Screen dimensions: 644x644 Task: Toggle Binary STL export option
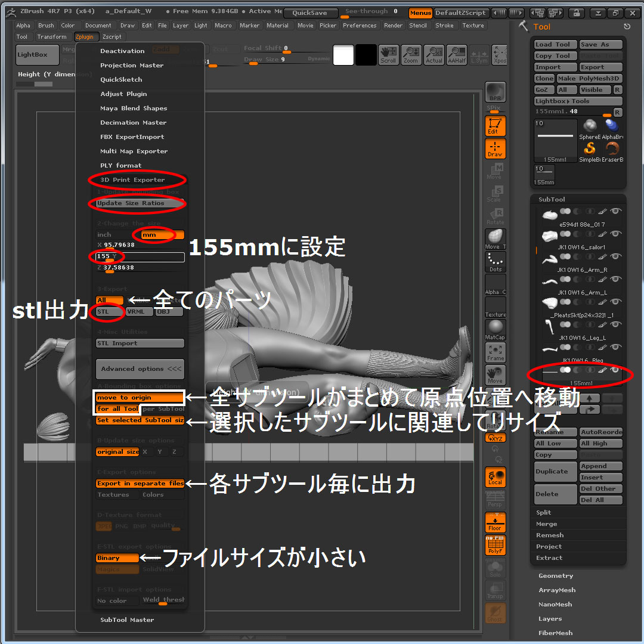(x=117, y=558)
